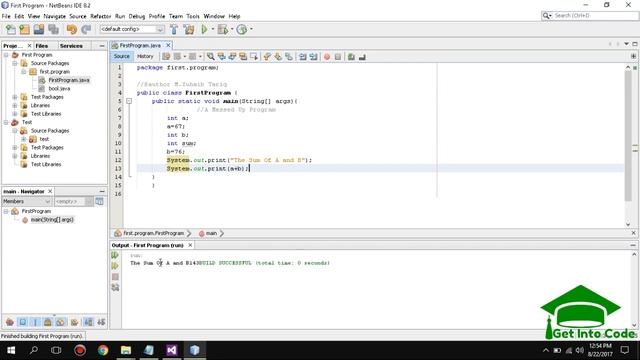Switch to the Files tab
Screen dimensions: 640x360
(42, 46)
